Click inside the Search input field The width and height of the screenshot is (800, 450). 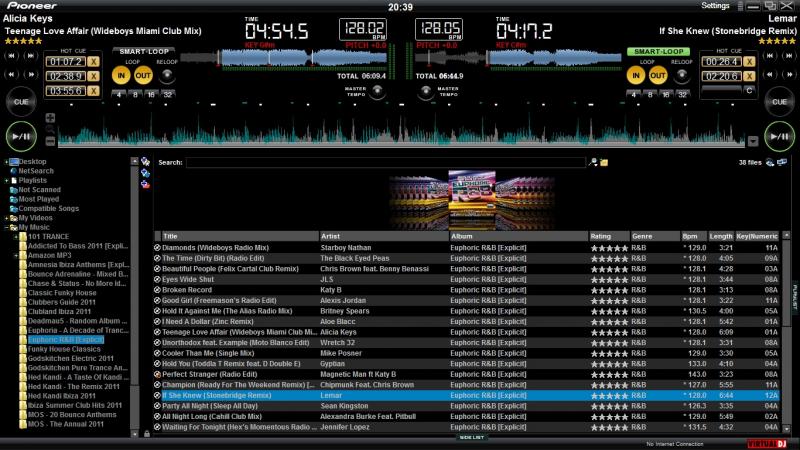coord(386,162)
